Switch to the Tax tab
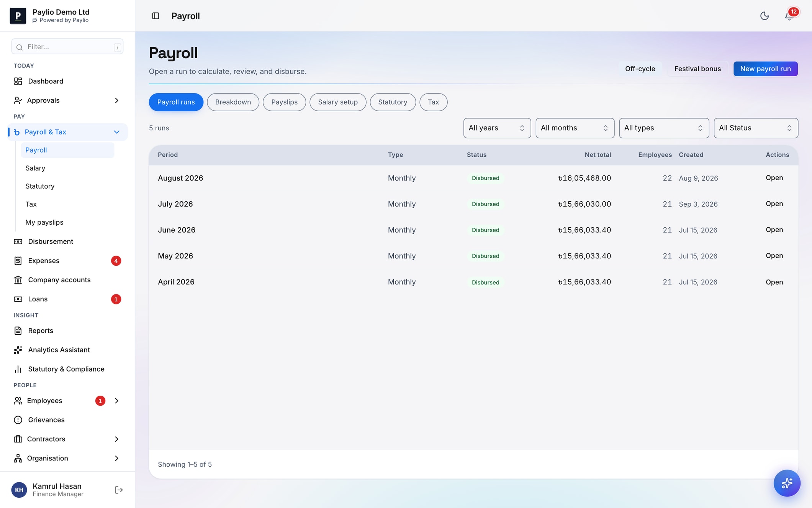 433,102
